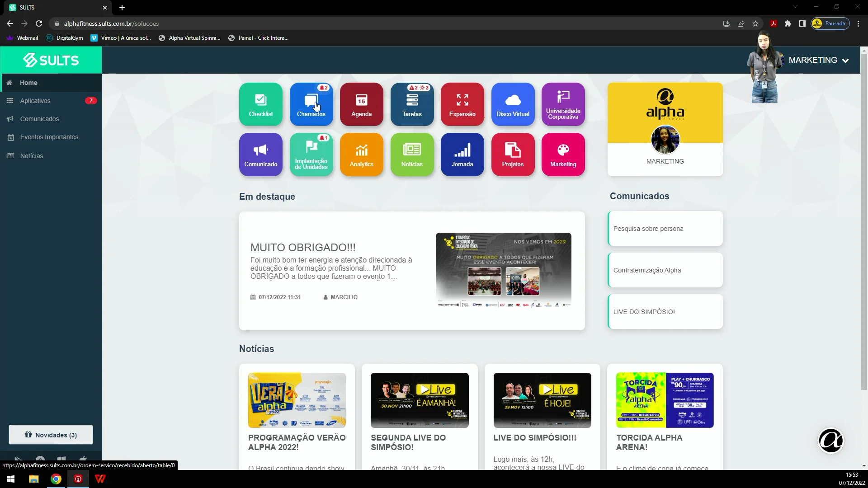Launch the Disco Virtual cloud tile
Image resolution: width=868 pixels, height=488 pixels.
[x=513, y=104]
